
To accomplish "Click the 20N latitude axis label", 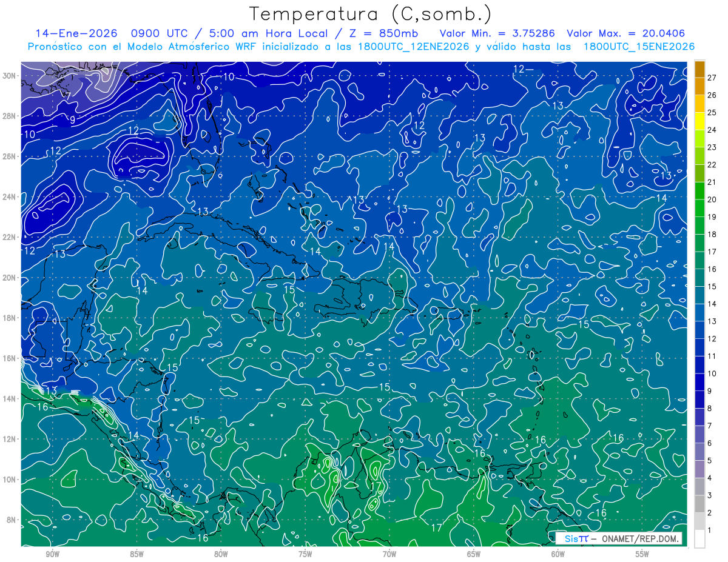I will pos(10,277).
